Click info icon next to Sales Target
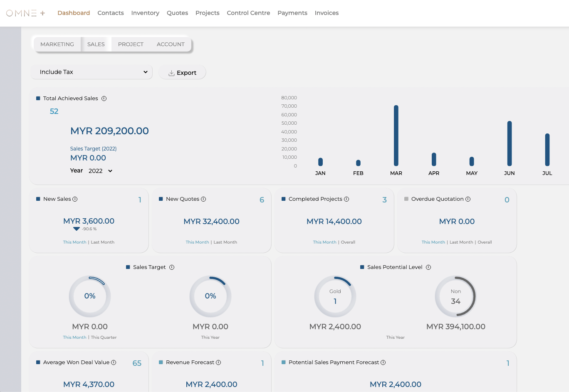The height and width of the screenshot is (392, 569). coord(172,267)
